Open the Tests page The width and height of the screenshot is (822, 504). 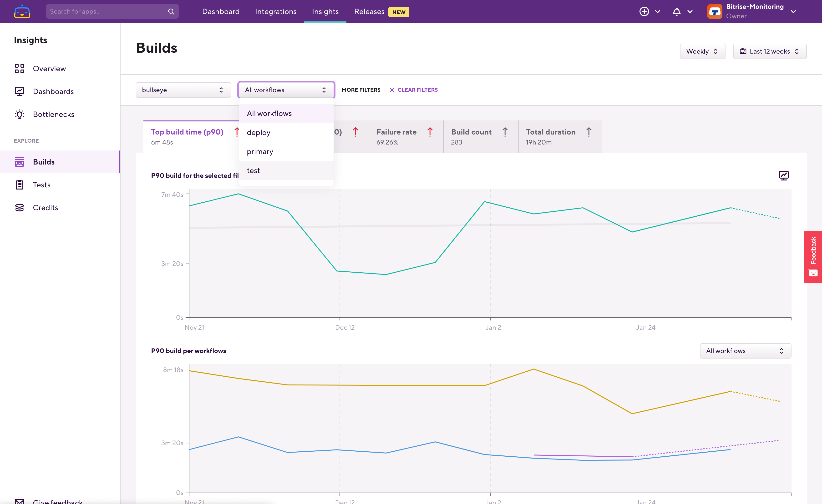click(x=41, y=185)
